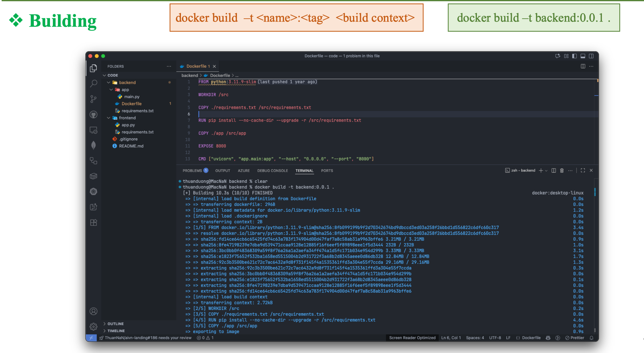
Task: Open the Search view in activity bar
Action: (93, 84)
